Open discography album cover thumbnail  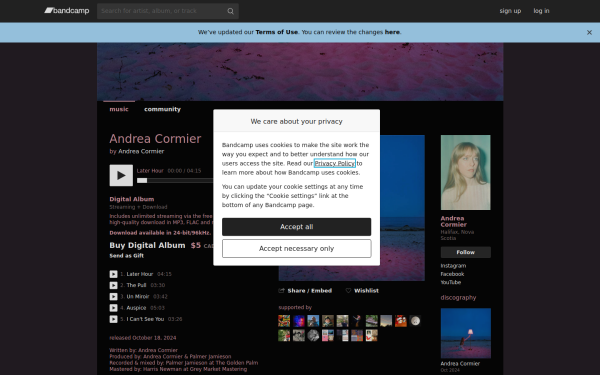(465, 333)
